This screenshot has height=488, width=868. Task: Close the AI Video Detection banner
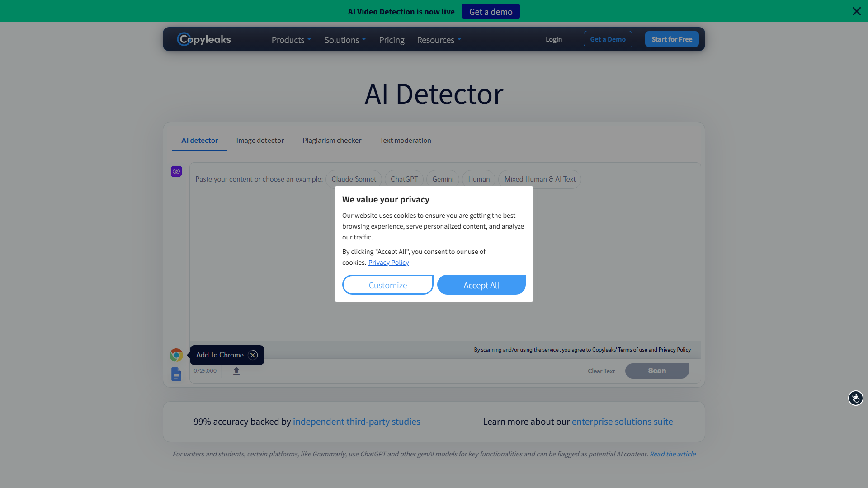point(856,11)
